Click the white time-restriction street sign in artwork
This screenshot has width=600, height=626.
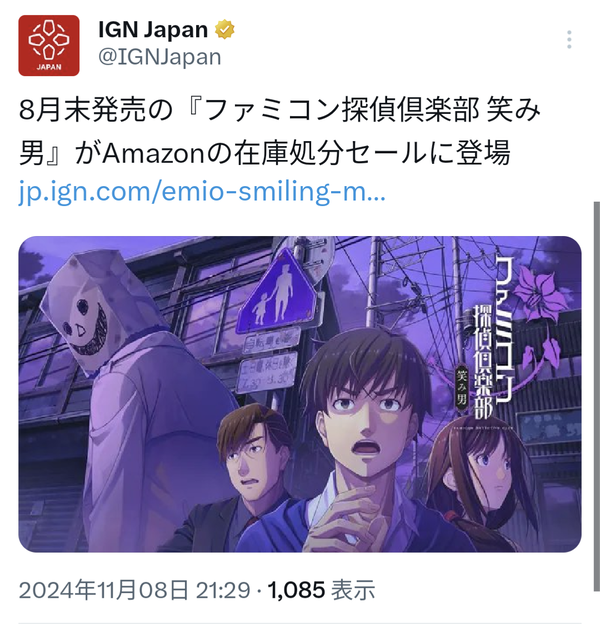(x=267, y=371)
